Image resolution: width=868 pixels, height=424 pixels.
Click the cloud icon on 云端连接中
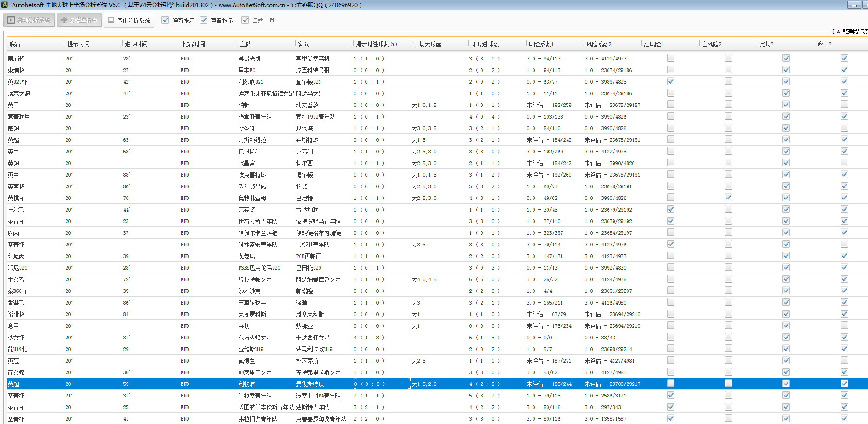coord(64,20)
